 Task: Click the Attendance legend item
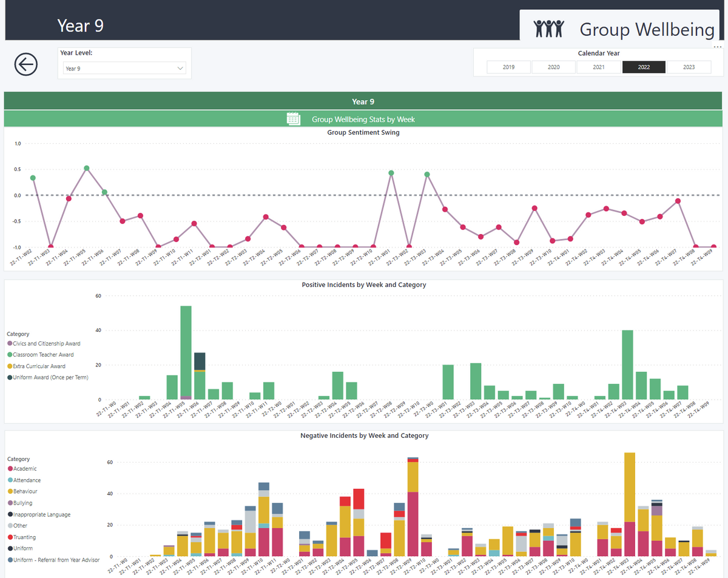point(27,480)
